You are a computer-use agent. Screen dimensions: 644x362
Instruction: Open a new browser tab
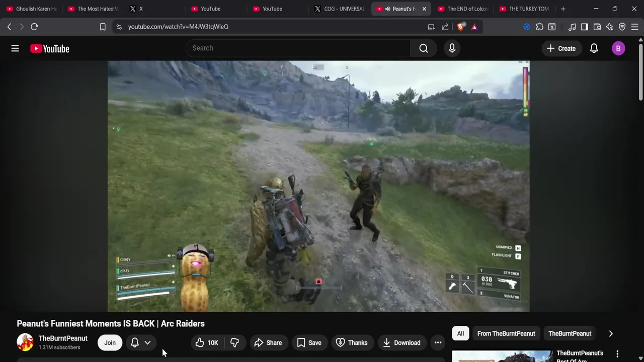tap(563, 9)
